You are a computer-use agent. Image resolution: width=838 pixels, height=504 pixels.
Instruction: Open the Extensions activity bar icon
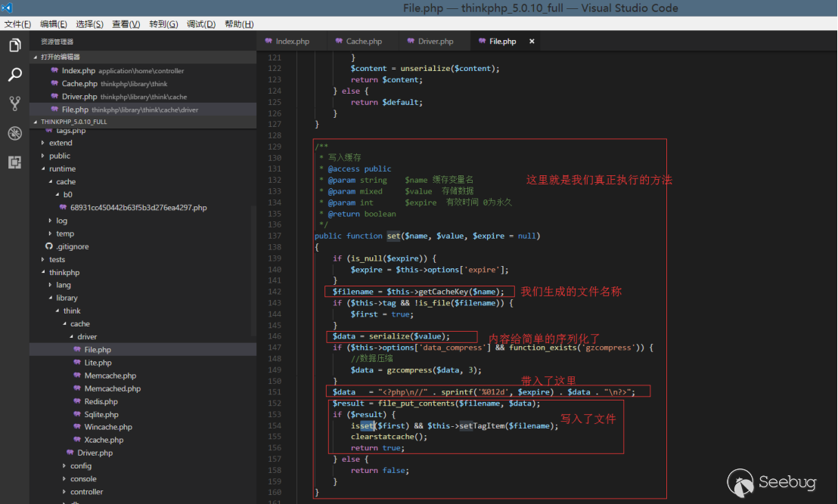14,162
